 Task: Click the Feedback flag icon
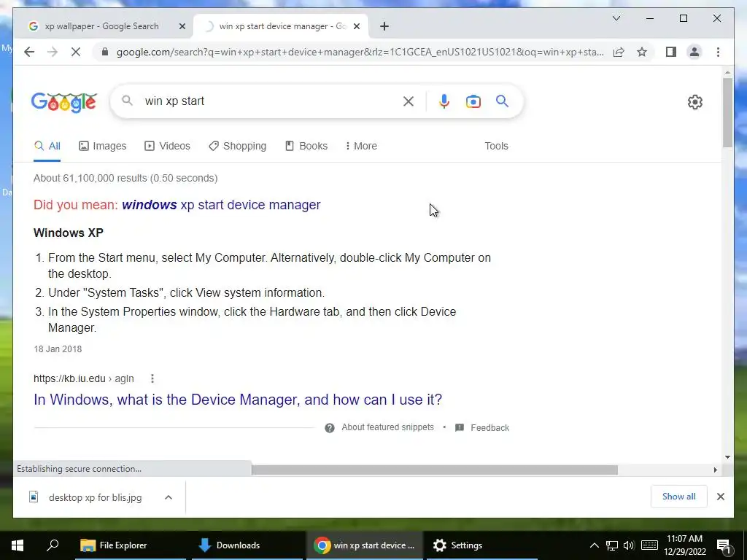(460, 427)
